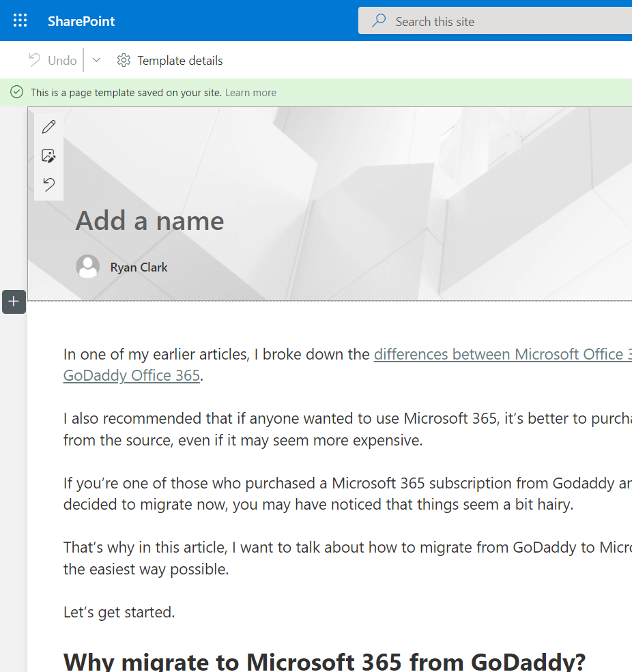Click the reset to default image icon
632x672 pixels.
pos(49,185)
